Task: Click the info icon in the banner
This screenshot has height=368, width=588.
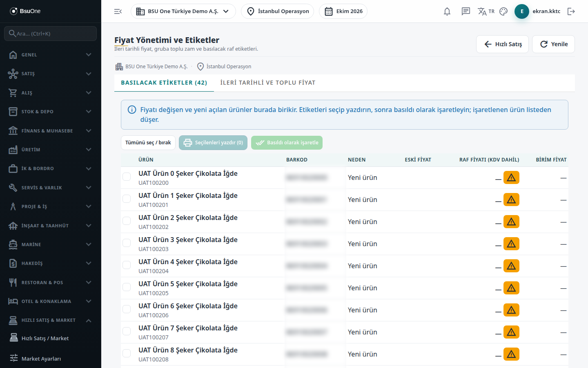Action: 132,110
